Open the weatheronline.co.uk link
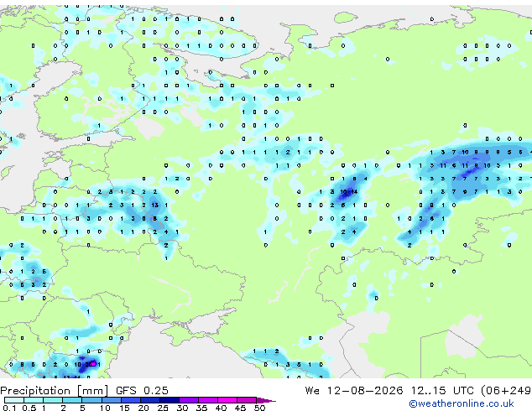The height and width of the screenshot is (411, 532). click(462, 403)
